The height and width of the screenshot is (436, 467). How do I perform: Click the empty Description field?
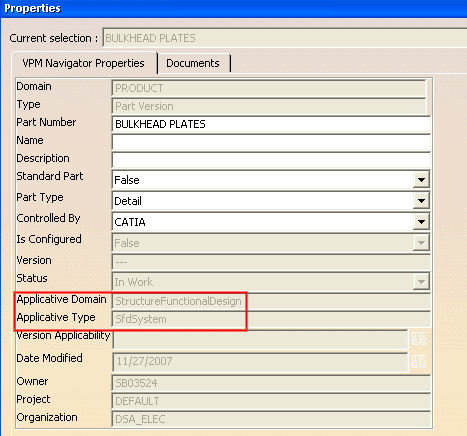pyautogui.click(x=271, y=160)
